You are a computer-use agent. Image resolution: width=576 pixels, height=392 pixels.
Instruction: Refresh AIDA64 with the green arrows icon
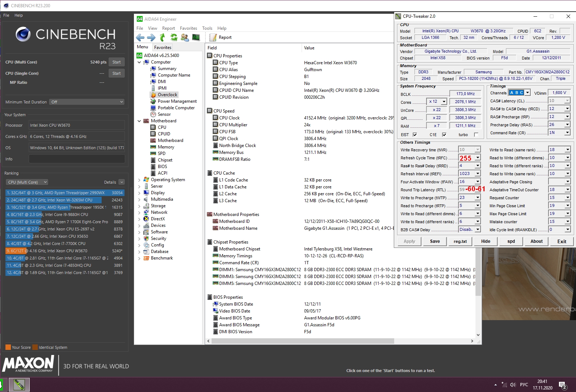click(x=174, y=37)
